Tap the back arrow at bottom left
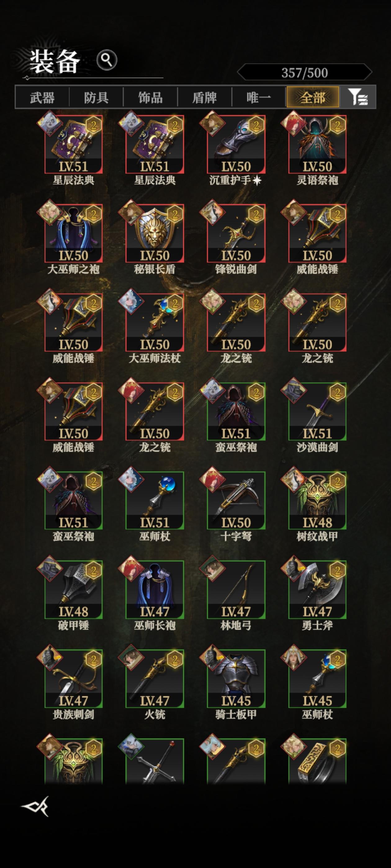The height and width of the screenshot is (868, 391). 36,806
